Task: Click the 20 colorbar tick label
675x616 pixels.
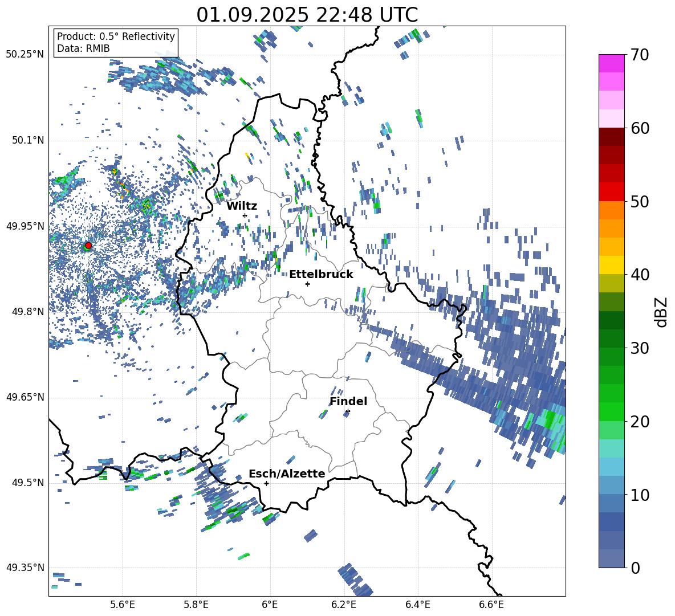Action: point(640,421)
